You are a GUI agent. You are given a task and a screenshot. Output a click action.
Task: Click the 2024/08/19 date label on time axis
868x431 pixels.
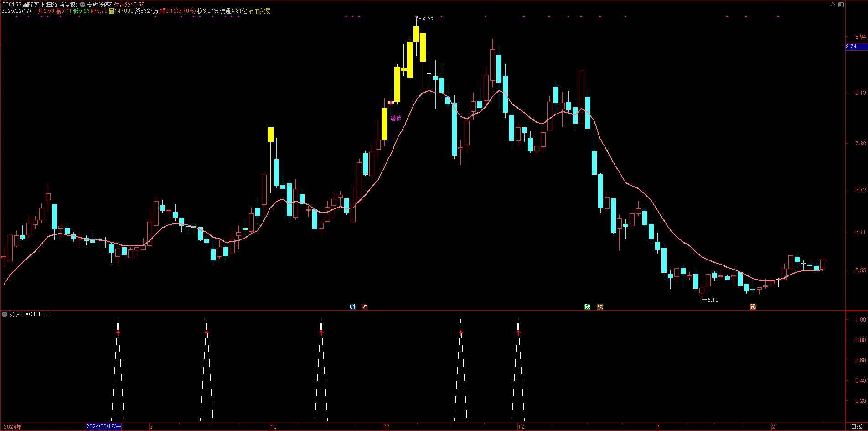click(x=103, y=426)
